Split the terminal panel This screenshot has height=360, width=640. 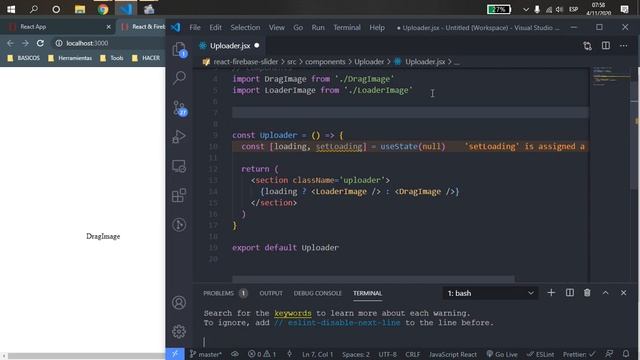(570, 293)
